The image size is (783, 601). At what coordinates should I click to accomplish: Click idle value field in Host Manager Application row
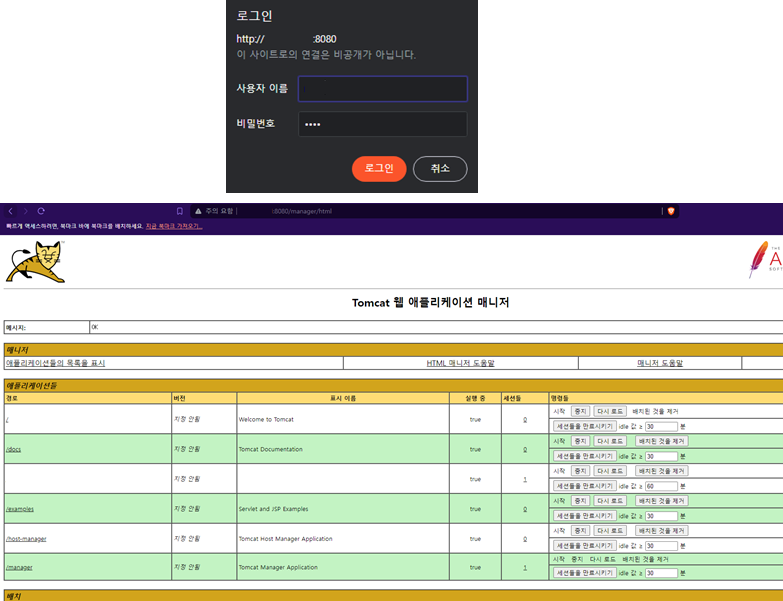point(661,546)
